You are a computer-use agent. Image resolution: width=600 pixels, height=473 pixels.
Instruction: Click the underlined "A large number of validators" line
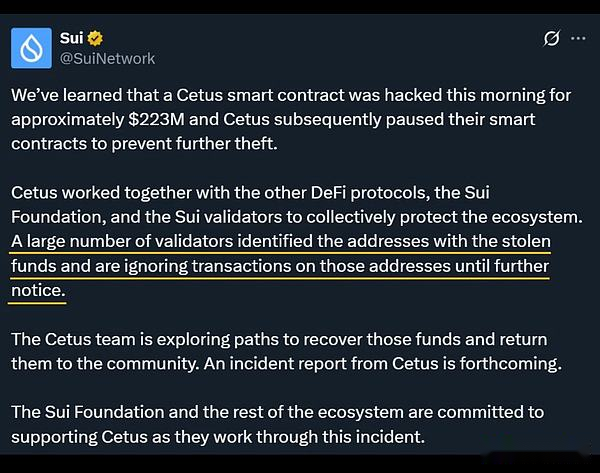pyautogui.click(x=281, y=241)
